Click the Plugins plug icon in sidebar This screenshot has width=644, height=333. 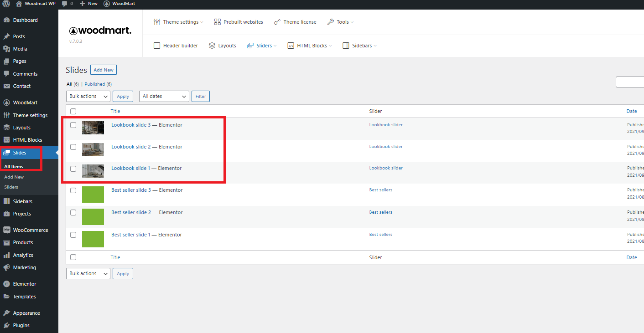pos(6,325)
